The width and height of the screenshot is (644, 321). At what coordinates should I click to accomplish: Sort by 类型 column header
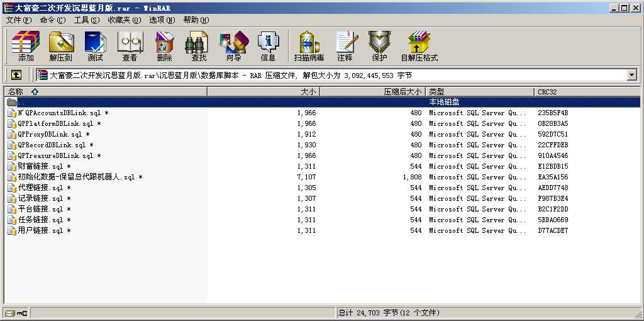click(x=480, y=92)
